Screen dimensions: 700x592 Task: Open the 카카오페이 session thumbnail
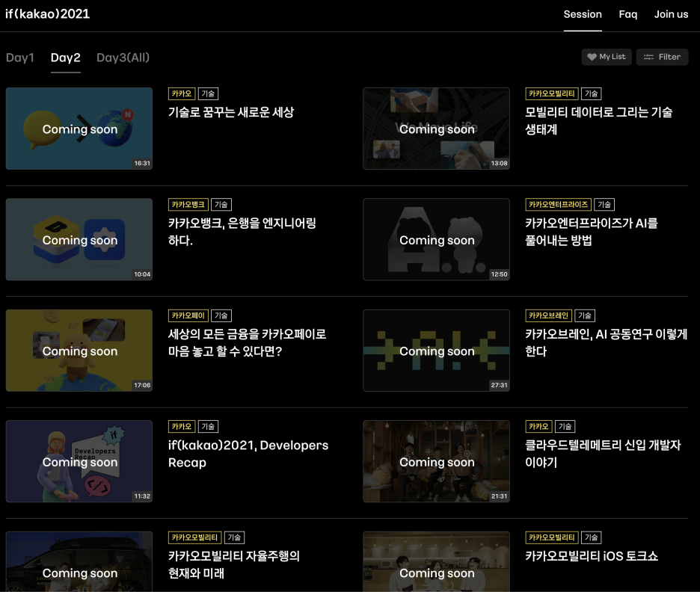[x=79, y=351]
